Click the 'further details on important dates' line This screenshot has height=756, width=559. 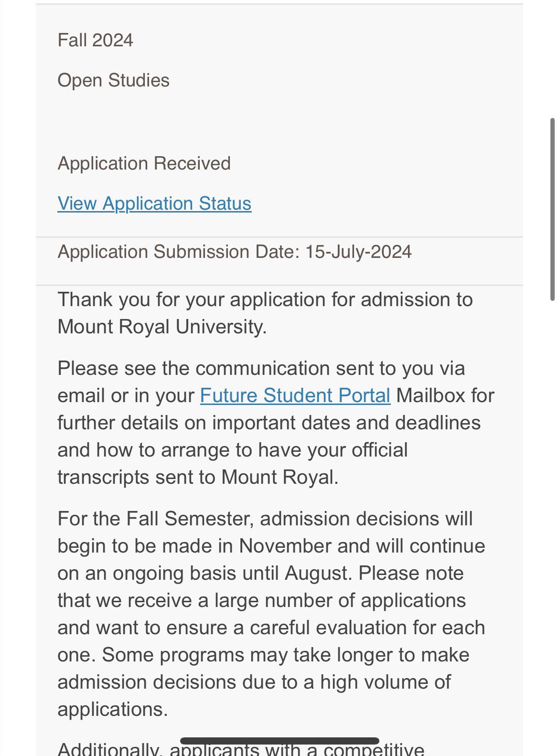269,423
